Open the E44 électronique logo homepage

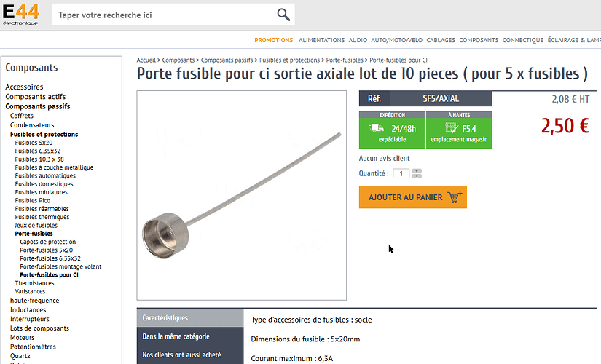(x=20, y=15)
